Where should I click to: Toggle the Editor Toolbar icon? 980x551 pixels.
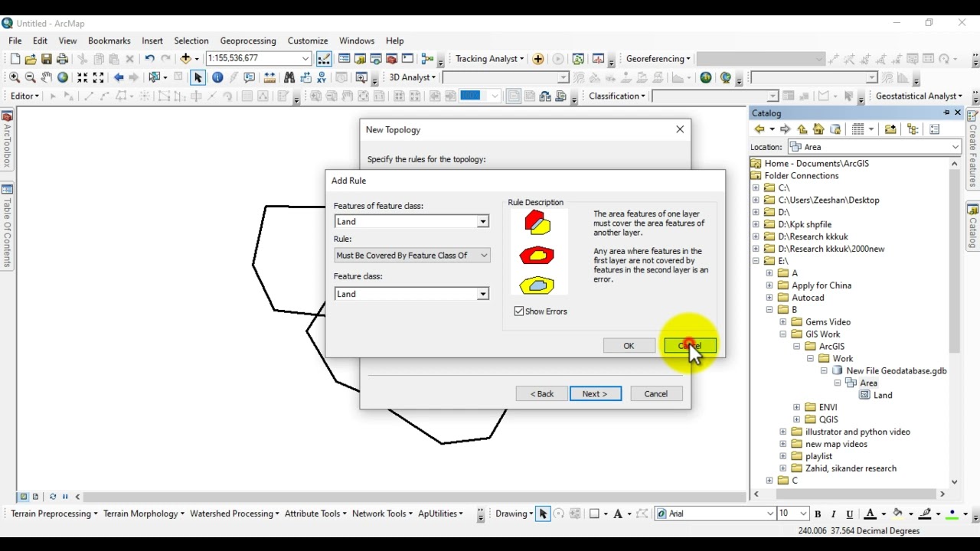click(324, 59)
